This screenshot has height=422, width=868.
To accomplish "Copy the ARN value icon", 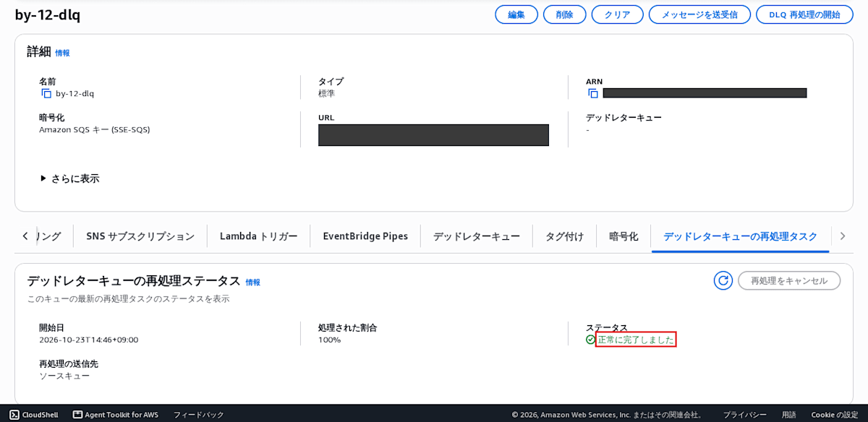I will (593, 93).
